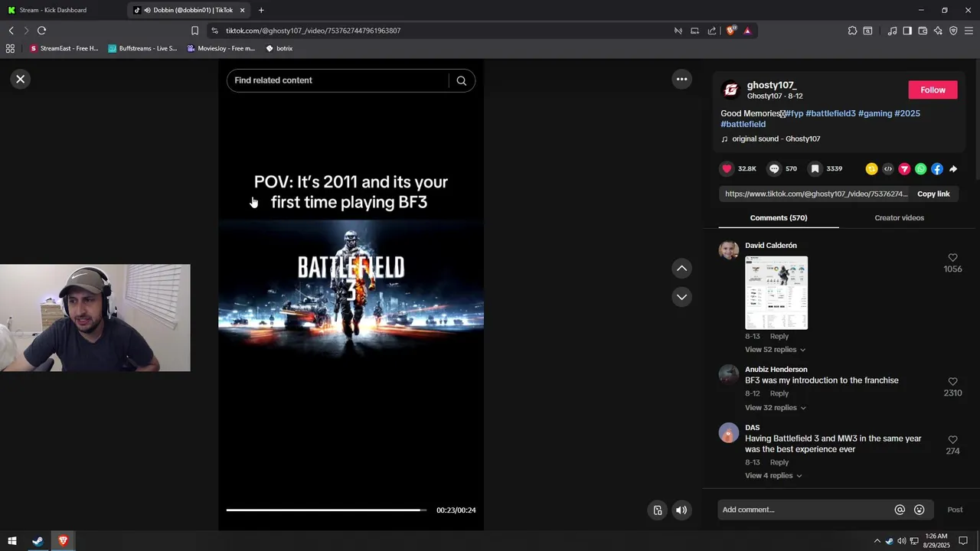Open the StreamEast bookmark
The height and width of the screenshot is (551, 980).
click(64, 48)
